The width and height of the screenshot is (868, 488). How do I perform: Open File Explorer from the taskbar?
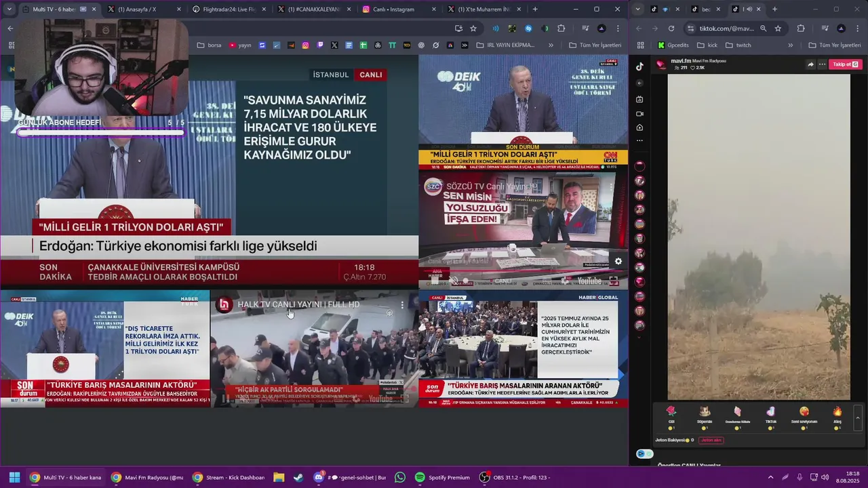tap(279, 477)
